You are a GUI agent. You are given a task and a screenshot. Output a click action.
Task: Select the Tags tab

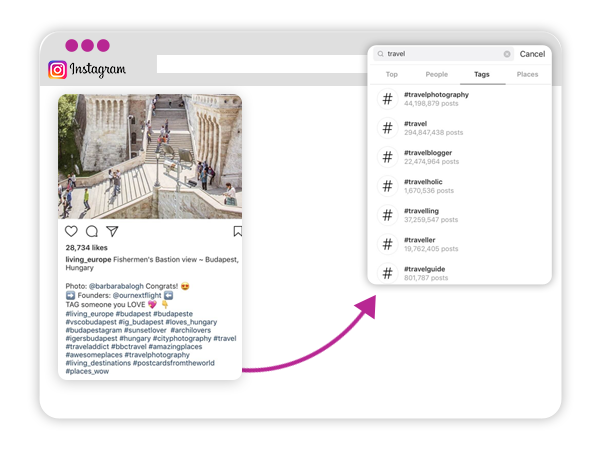pos(482,74)
